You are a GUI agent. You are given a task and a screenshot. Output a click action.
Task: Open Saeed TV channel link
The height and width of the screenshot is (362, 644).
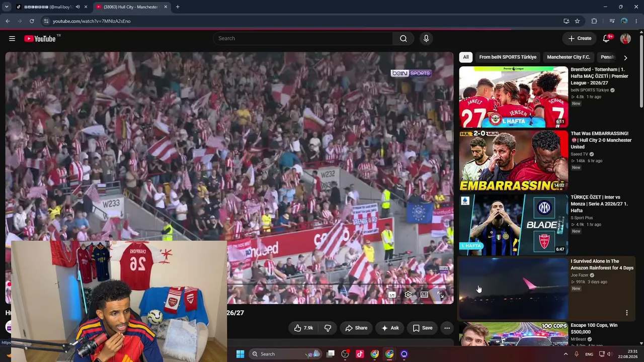(x=579, y=154)
